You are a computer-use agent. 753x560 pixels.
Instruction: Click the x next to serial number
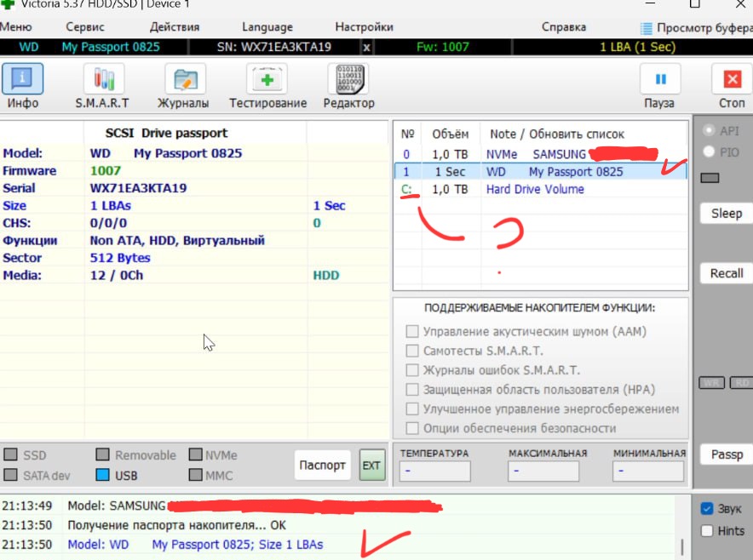coord(366,47)
